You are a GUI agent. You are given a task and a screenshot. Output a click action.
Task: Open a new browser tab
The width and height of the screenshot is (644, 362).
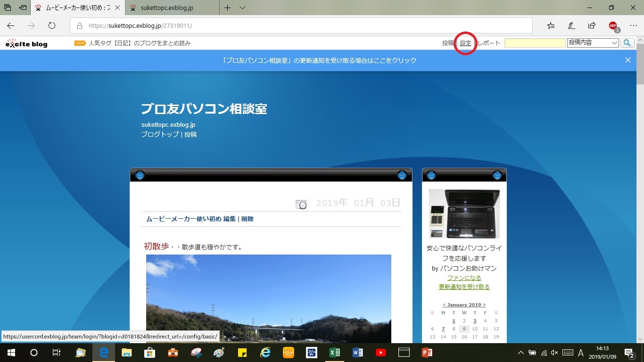[228, 8]
